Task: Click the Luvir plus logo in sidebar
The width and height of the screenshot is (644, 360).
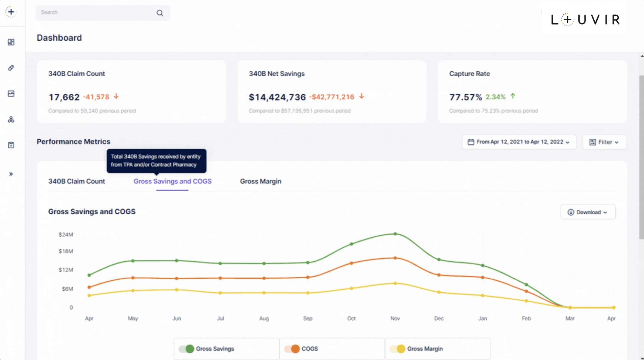Action: click(11, 12)
